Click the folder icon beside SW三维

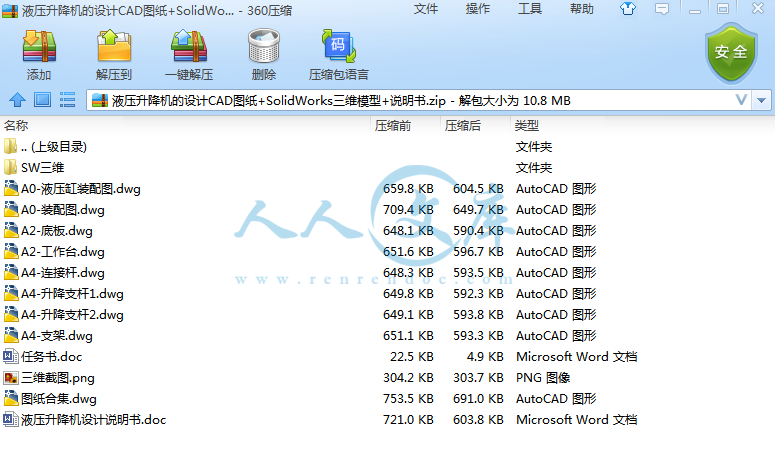click(x=10, y=167)
